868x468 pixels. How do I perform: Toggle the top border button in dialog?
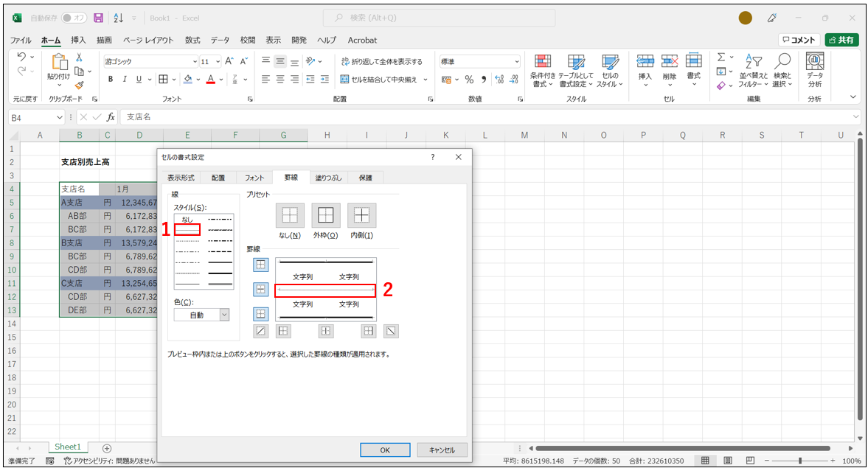[261, 265]
